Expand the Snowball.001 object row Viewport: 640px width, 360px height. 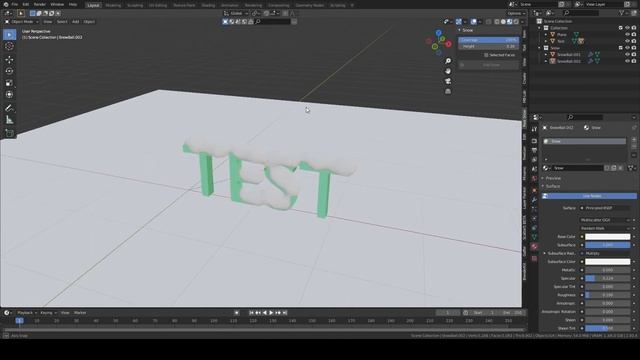click(x=546, y=55)
